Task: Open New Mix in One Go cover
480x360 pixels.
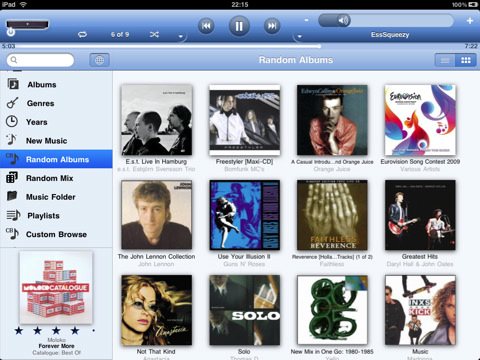Action: point(332,310)
